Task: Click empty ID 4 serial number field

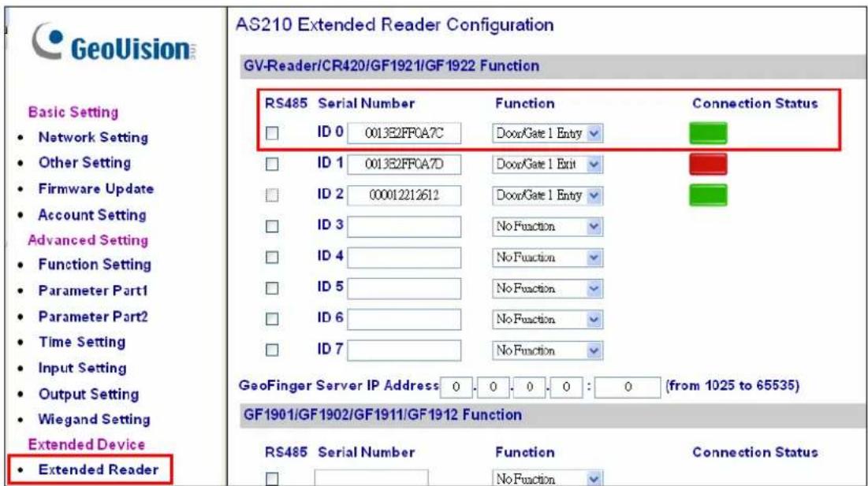Action: [x=404, y=257]
